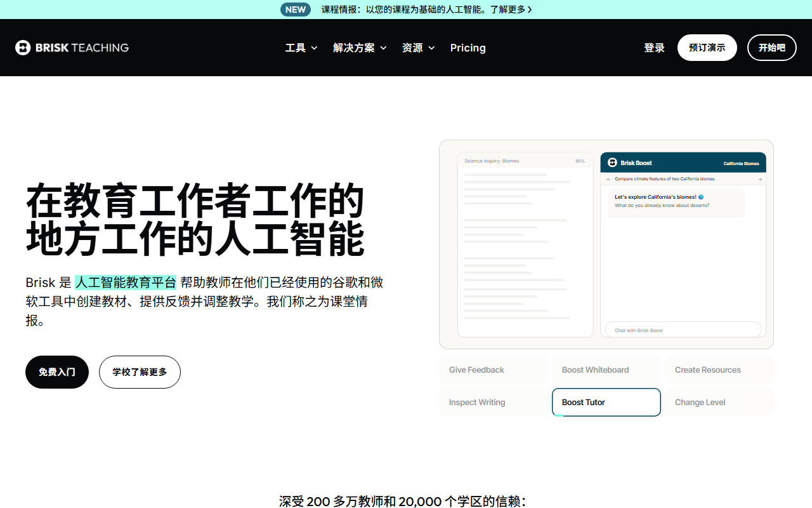This screenshot has width=812, height=508.
Task: Click the Compare climate features prompt text
Action: point(665,179)
